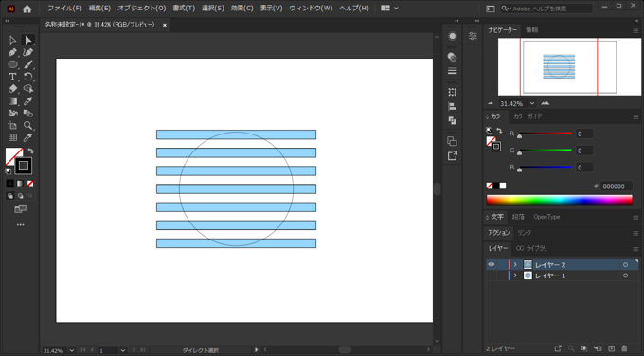Image resolution: width=644 pixels, height=356 pixels.
Task: Click the Home icon
Action: (27, 9)
